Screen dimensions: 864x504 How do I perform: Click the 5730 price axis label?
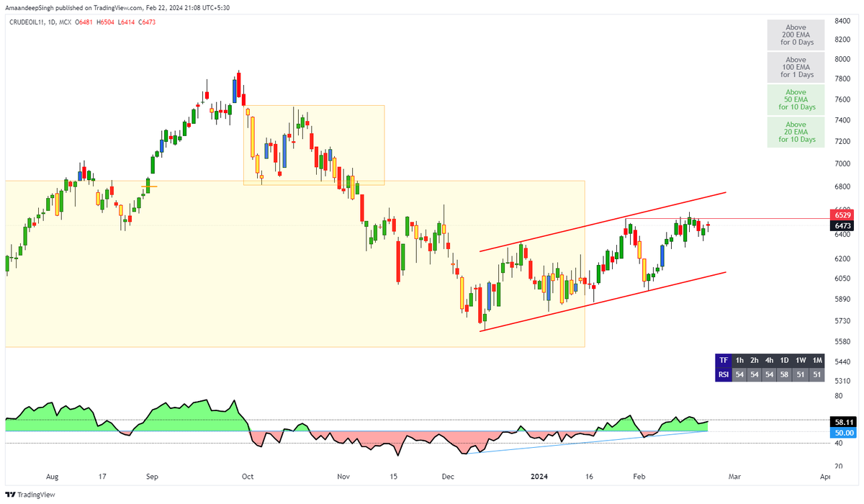click(843, 320)
